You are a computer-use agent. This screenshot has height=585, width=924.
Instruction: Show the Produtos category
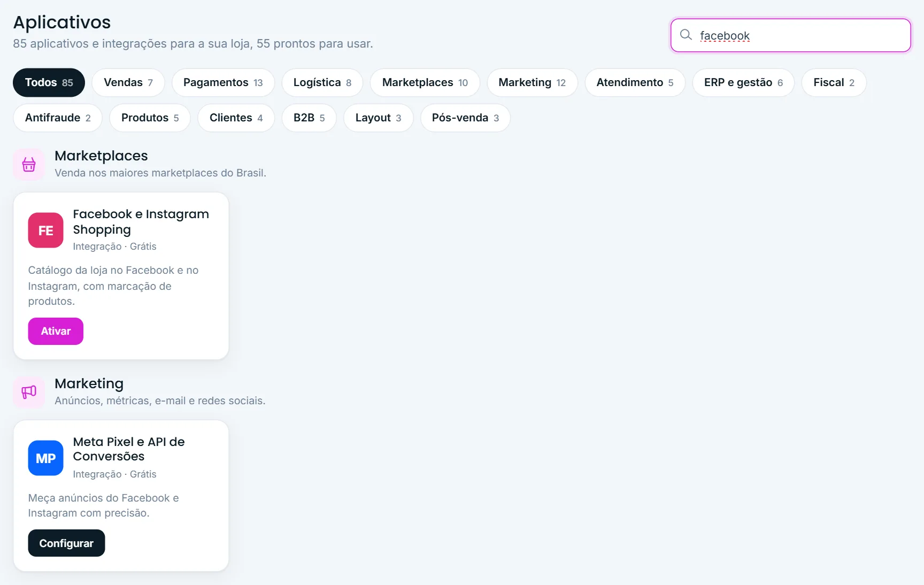(x=150, y=118)
